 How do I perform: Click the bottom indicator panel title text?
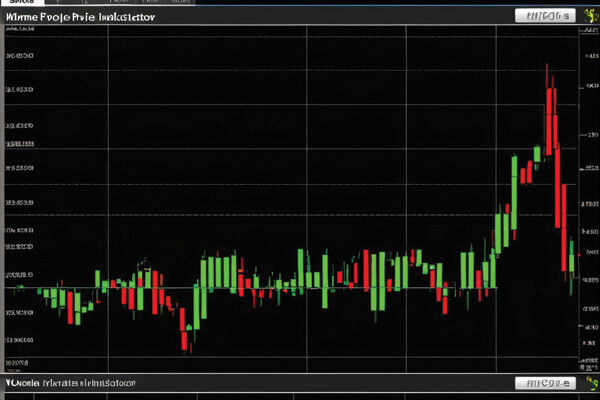pyautogui.click(x=70, y=384)
